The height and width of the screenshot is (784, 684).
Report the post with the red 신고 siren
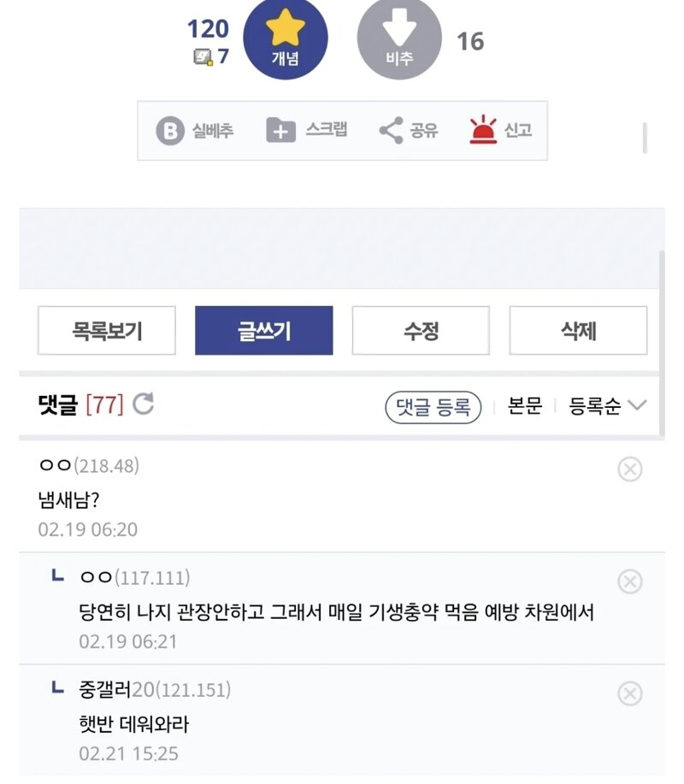pos(483,131)
